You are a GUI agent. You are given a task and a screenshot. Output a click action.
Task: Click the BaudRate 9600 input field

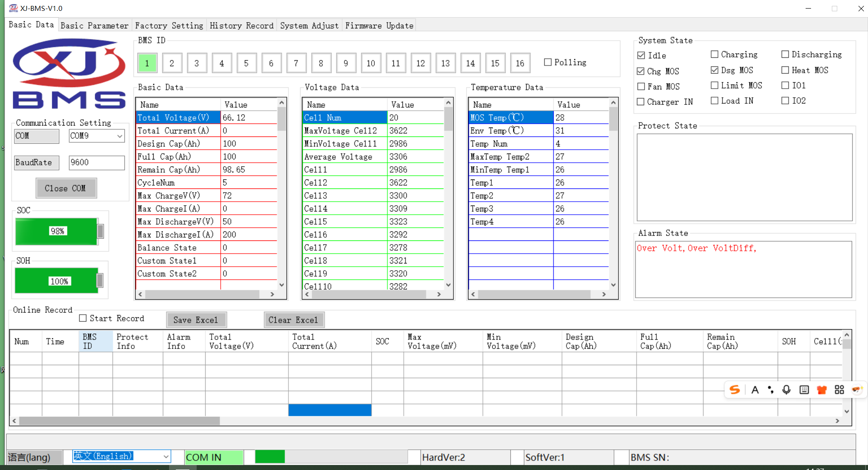pyautogui.click(x=97, y=162)
